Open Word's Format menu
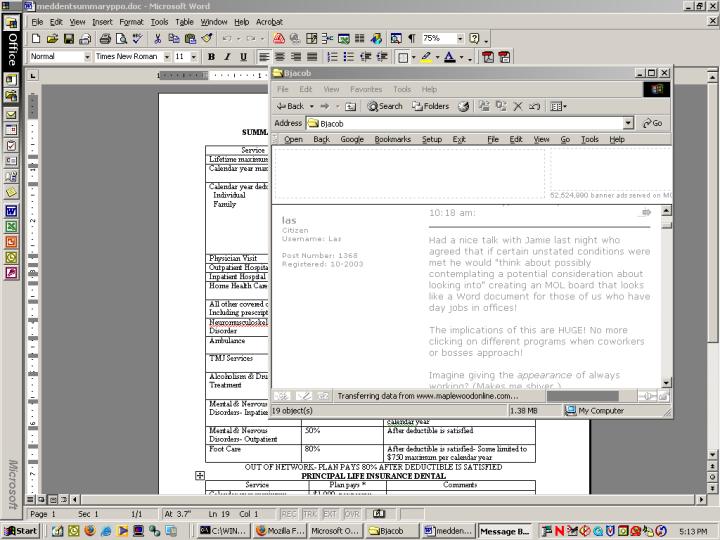This screenshot has width=720, height=540. pos(131,22)
